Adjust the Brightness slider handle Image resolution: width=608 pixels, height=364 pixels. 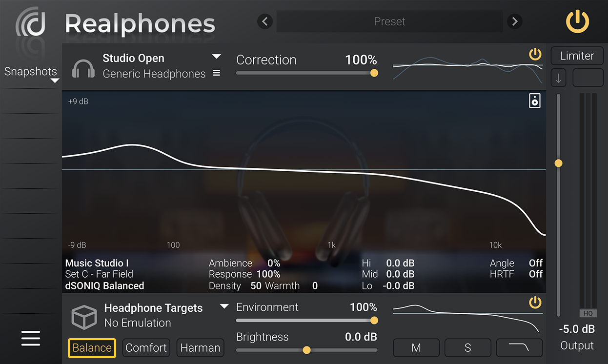pos(306,350)
